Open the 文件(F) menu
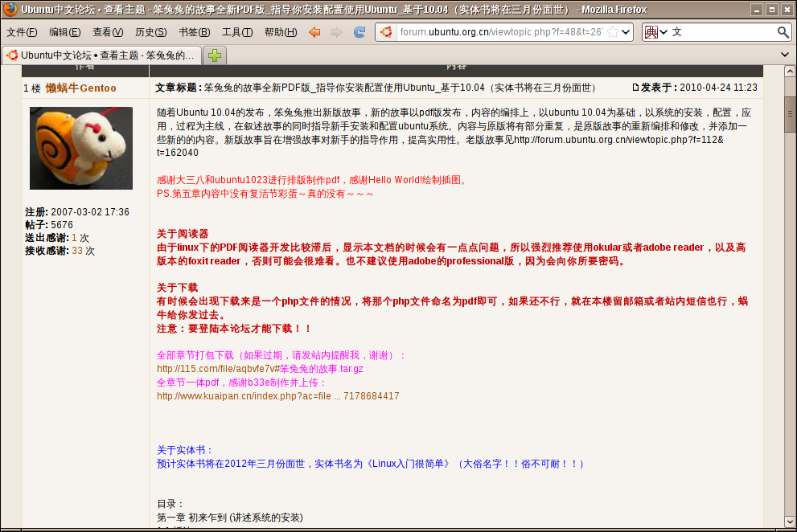This screenshot has width=797, height=532. (22, 32)
